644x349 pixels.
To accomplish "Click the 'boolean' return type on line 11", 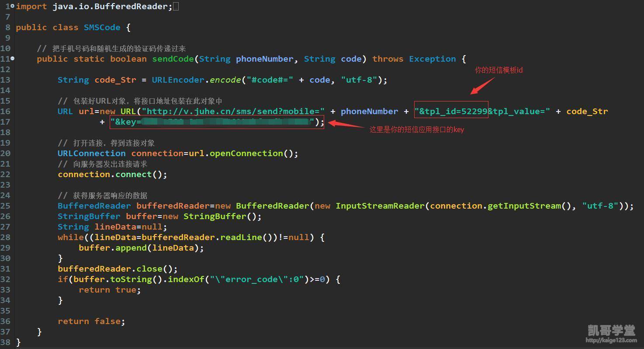I will click(x=128, y=59).
